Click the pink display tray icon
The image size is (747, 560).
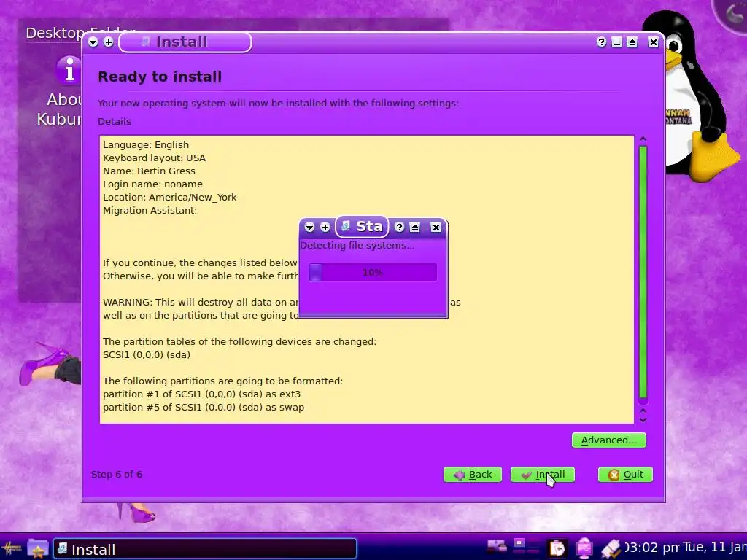pyautogui.click(x=584, y=548)
